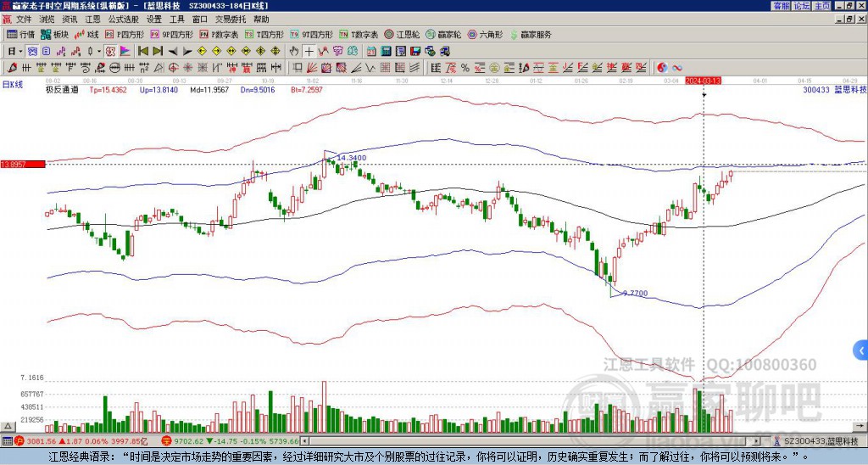The height and width of the screenshot is (465, 868).
Task: Select the red pencil drawing tool
Action: point(12,68)
